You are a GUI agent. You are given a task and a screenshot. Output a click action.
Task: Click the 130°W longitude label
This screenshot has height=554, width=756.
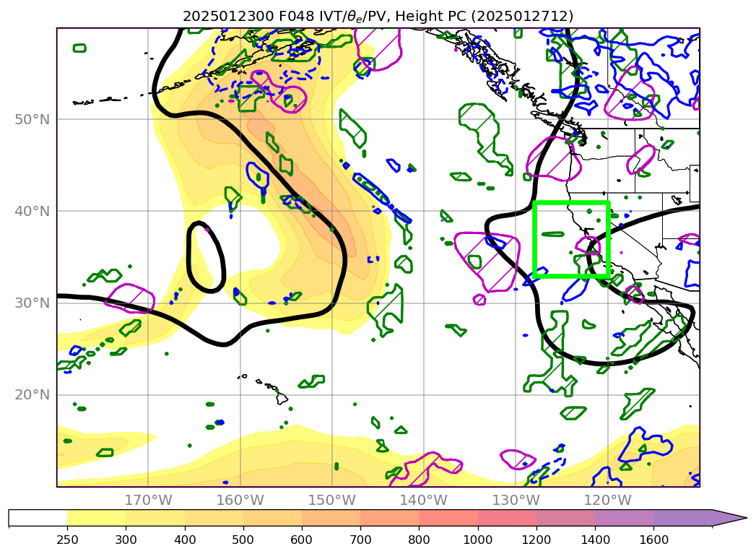(x=516, y=500)
